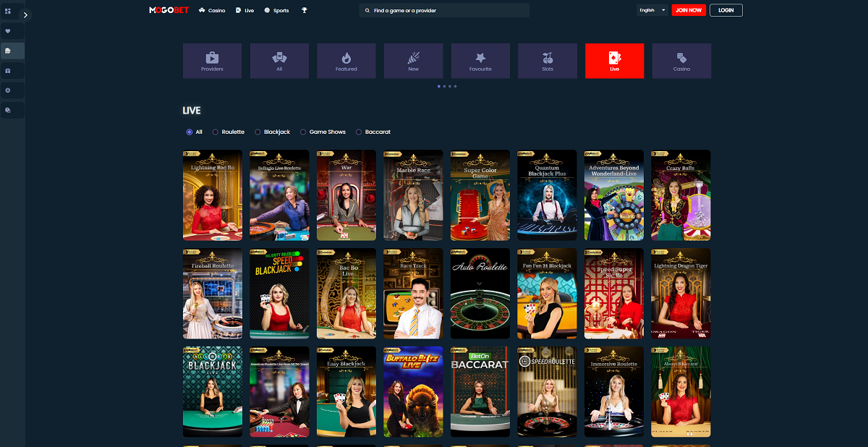Select the Slots category tile
Image resolution: width=868 pixels, height=447 pixels.
click(x=548, y=61)
